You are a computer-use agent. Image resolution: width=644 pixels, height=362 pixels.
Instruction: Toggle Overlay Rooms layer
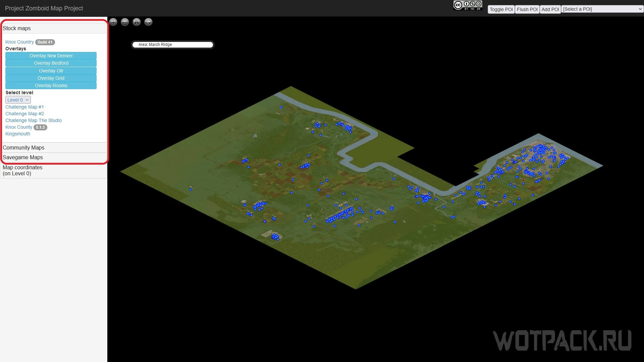51,85
